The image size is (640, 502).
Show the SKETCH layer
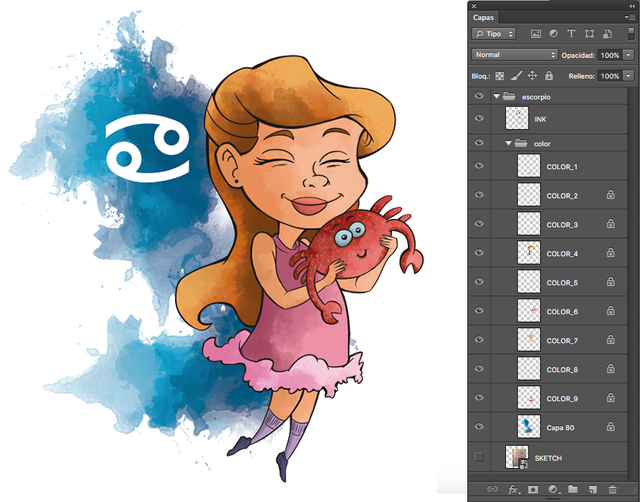(x=479, y=457)
